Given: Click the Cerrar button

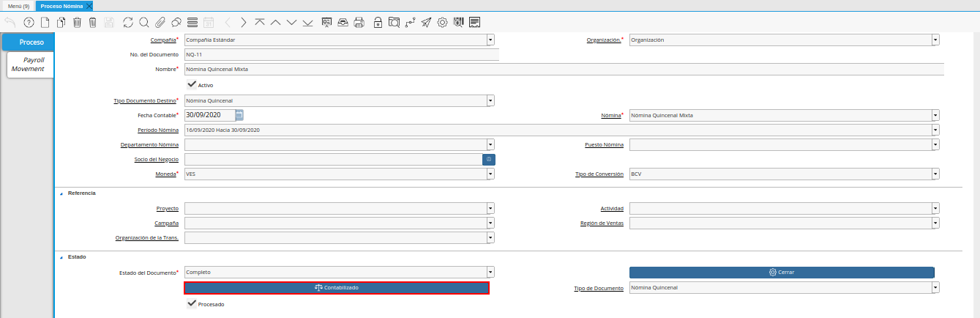Looking at the screenshot, I should [x=782, y=272].
